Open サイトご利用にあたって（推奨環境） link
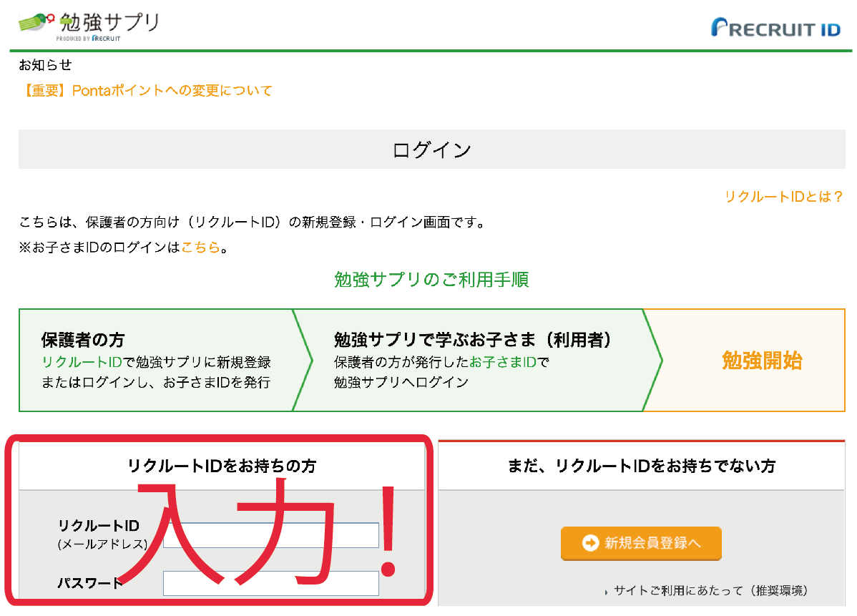This screenshot has height=616, width=857. [x=710, y=591]
